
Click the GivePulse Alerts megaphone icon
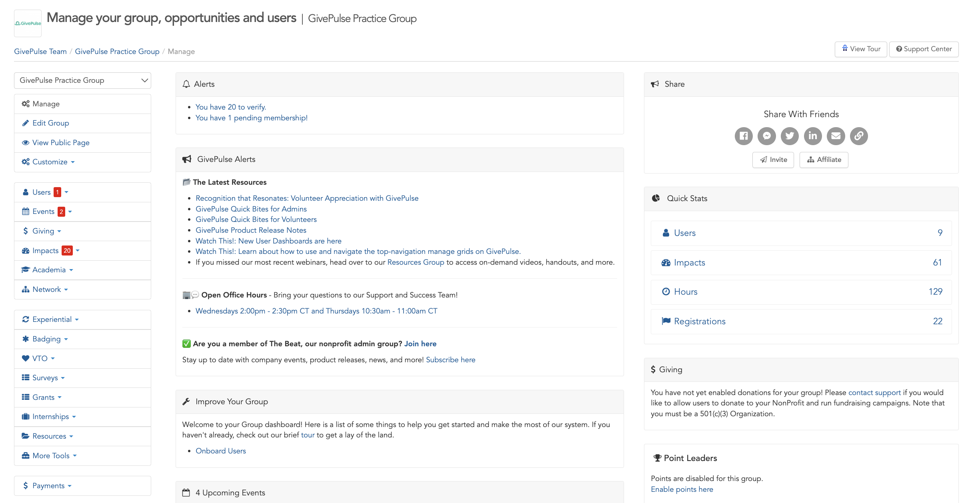pyautogui.click(x=187, y=159)
